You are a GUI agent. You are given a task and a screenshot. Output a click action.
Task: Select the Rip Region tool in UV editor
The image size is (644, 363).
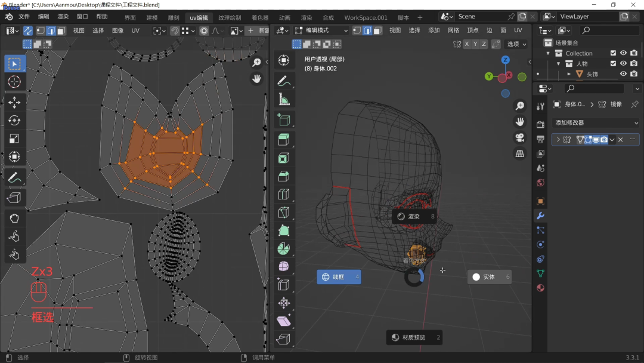[14, 198]
